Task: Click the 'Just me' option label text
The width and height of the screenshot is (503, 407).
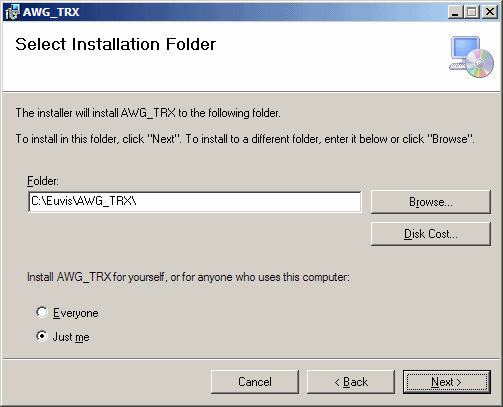Action: coord(71,337)
